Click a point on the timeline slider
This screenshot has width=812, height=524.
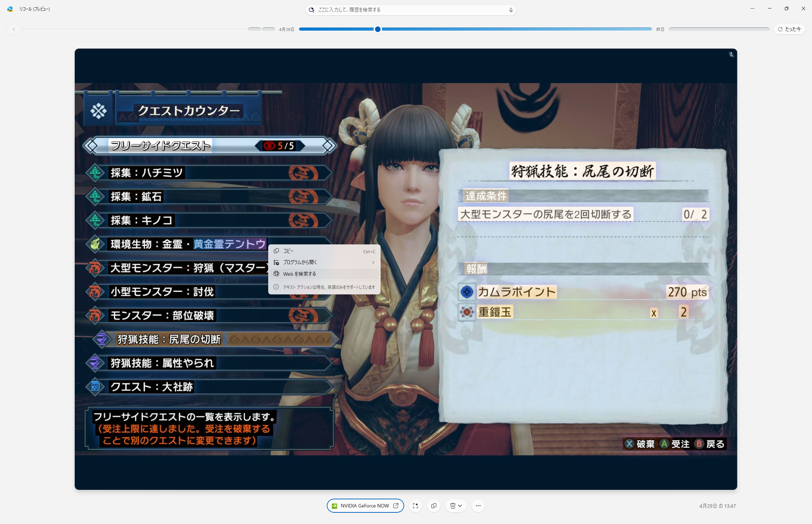377,29
